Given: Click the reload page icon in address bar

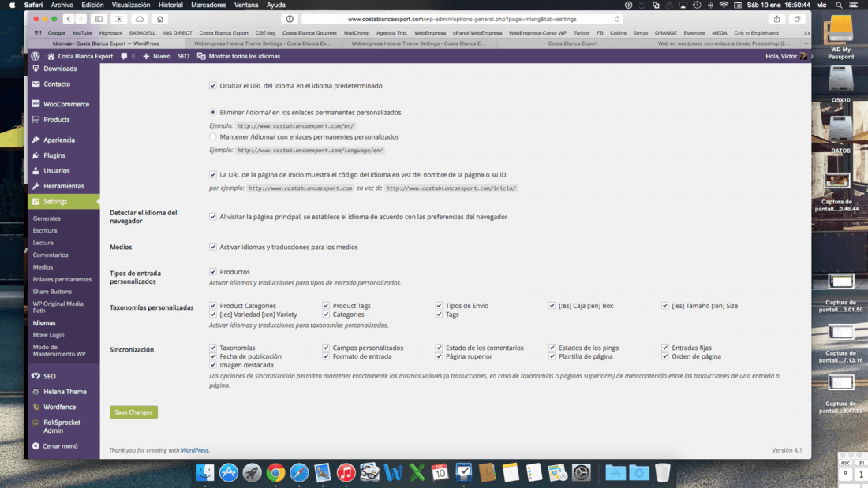Looking at the screenshot, I should pyautogui.click(x=617, y=19).
